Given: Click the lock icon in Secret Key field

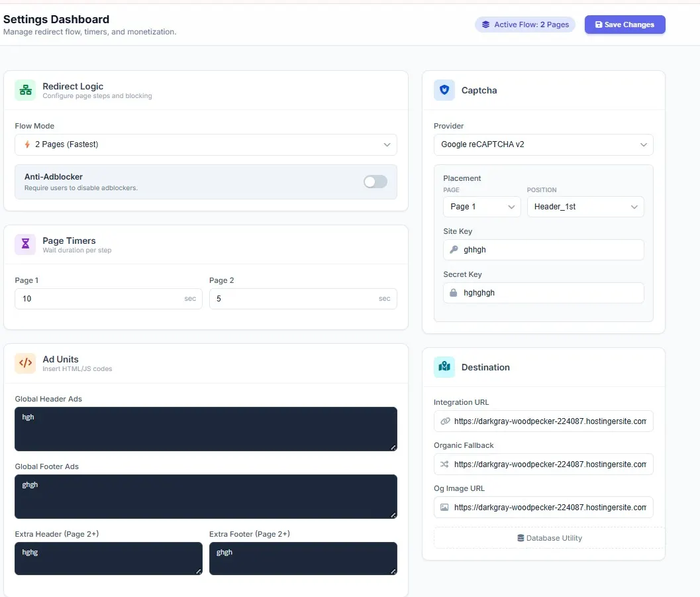Looking at the screenshot, I should [453, 293].
